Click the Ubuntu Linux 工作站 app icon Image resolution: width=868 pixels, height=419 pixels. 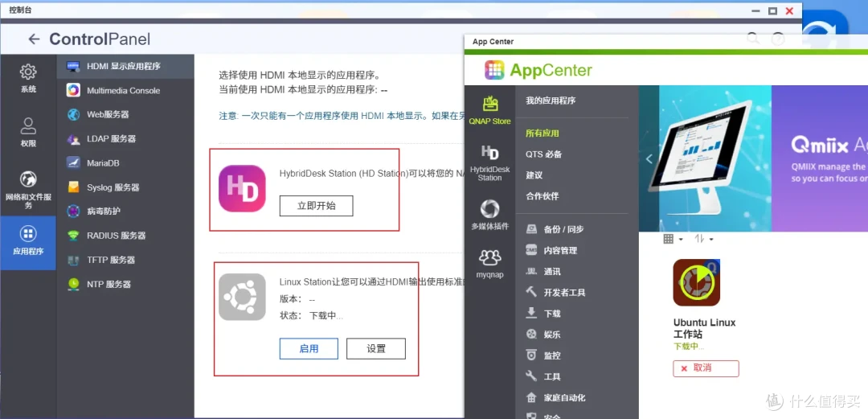click(696, 282)
